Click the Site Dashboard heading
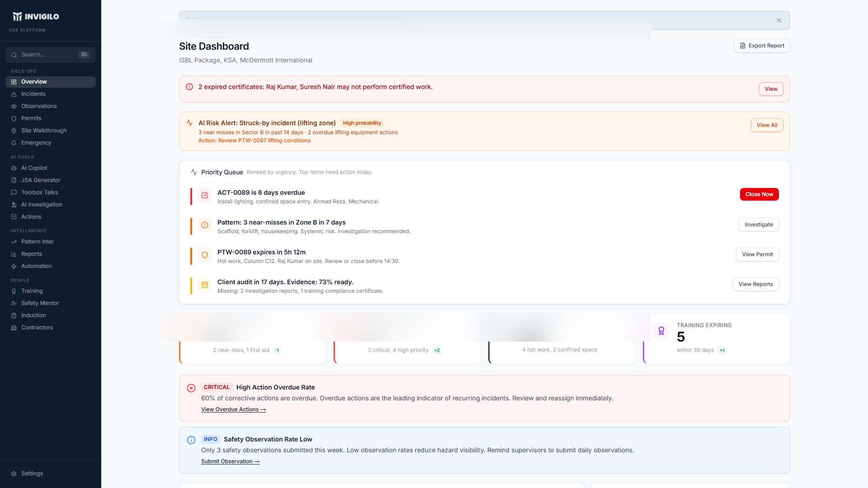 point(214,46)
